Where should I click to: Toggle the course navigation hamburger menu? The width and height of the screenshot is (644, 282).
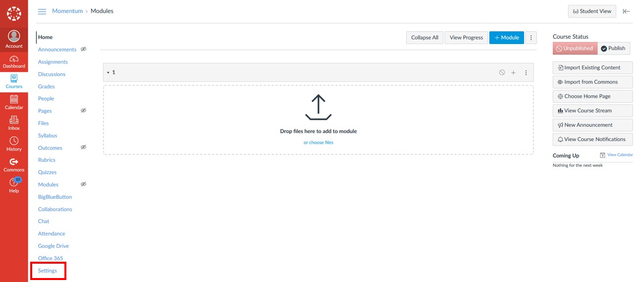42,11
